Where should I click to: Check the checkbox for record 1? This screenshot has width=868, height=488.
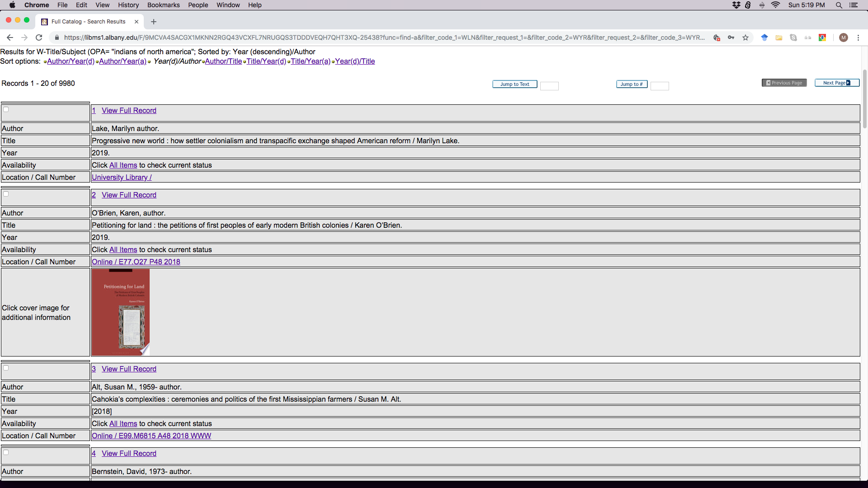coord(6,109)
